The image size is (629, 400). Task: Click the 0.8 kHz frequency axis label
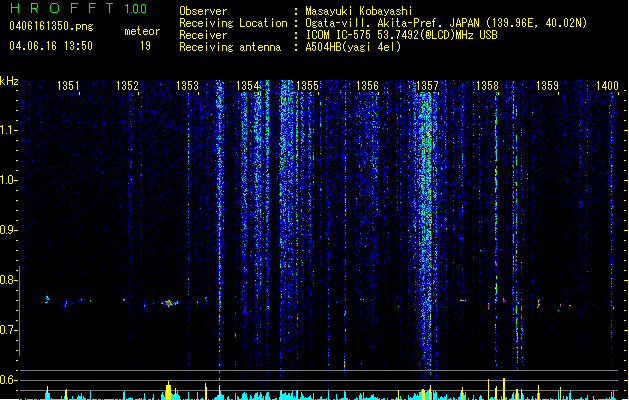click(x=8, y=280)
